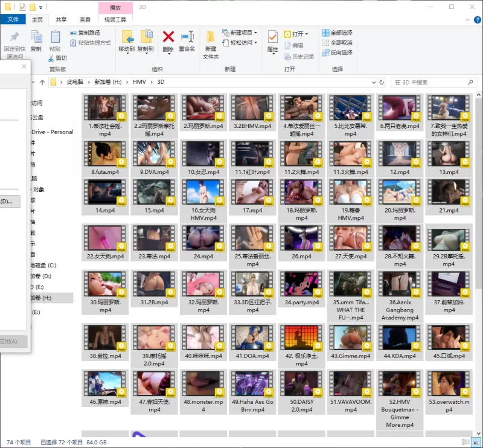Click 此电脑 in the address breadcrumb
483x448 pixels.
[x=75, y=82]
